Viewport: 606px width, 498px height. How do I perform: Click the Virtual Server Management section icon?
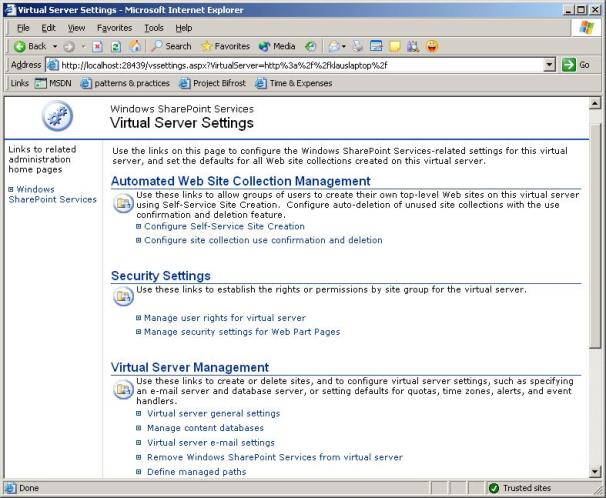click(x=123, y=389)
